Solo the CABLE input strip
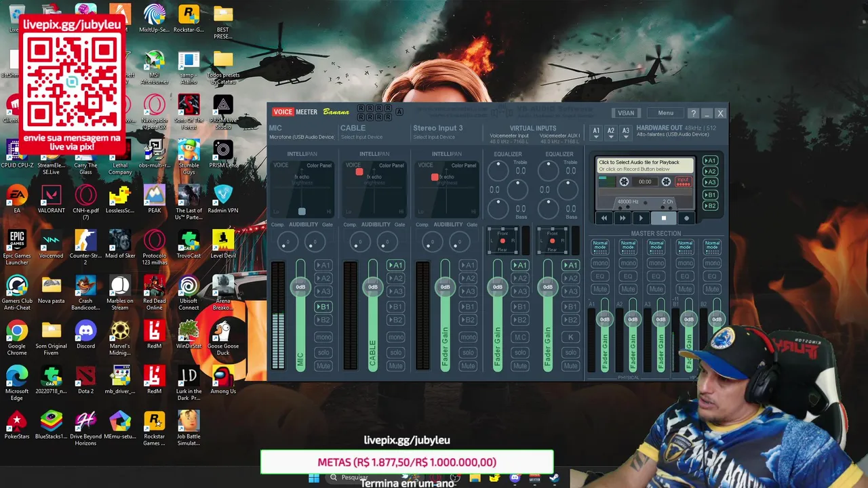868x488 pixels. [x=395, y=352]
